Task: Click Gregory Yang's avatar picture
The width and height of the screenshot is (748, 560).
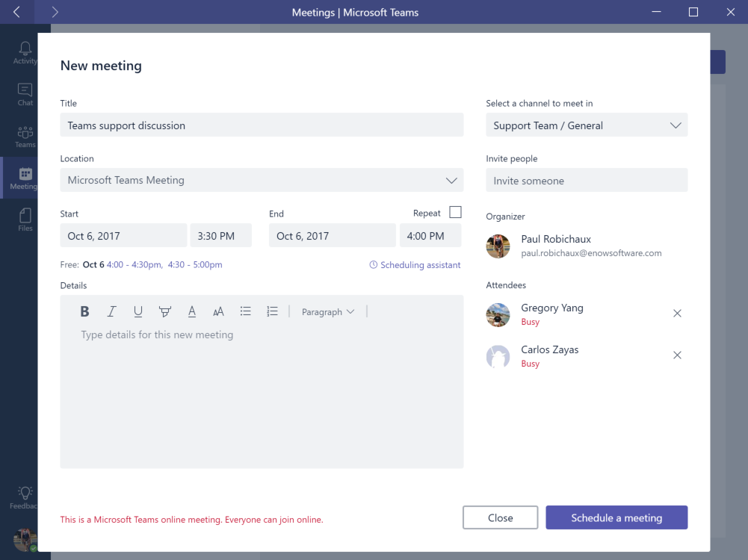Action: pos(498,314)
